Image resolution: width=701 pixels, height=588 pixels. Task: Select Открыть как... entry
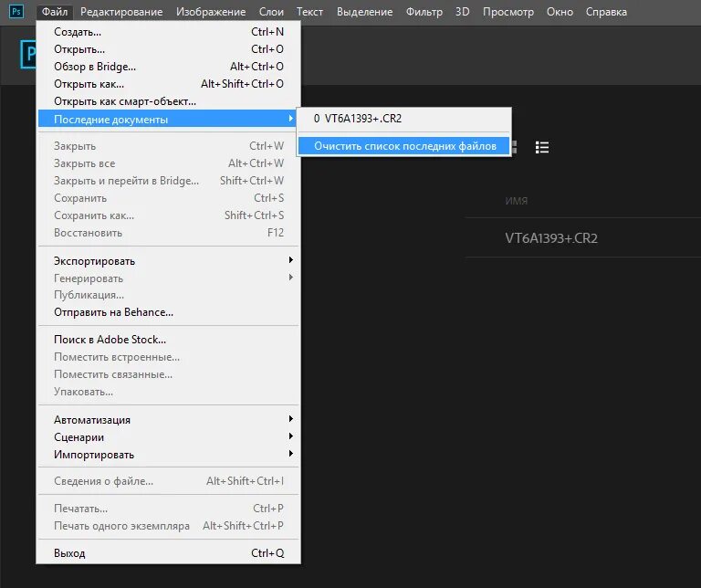coord(169,84)
